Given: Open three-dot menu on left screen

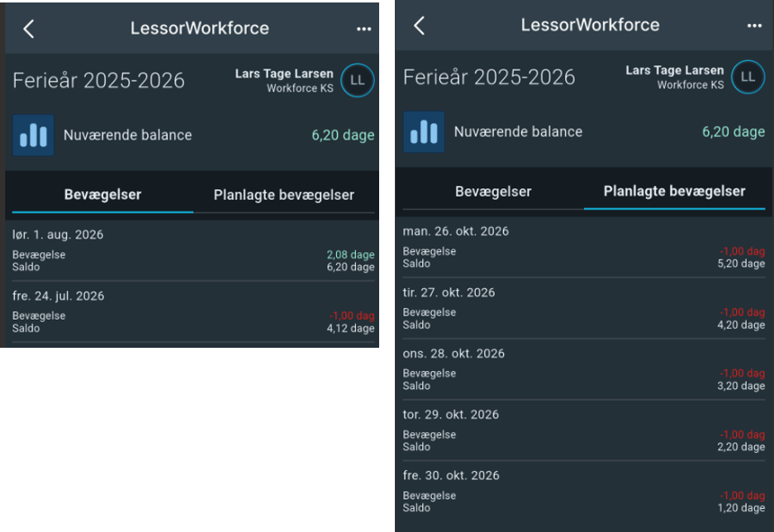Looking at the screenshot, I should 363,29.
